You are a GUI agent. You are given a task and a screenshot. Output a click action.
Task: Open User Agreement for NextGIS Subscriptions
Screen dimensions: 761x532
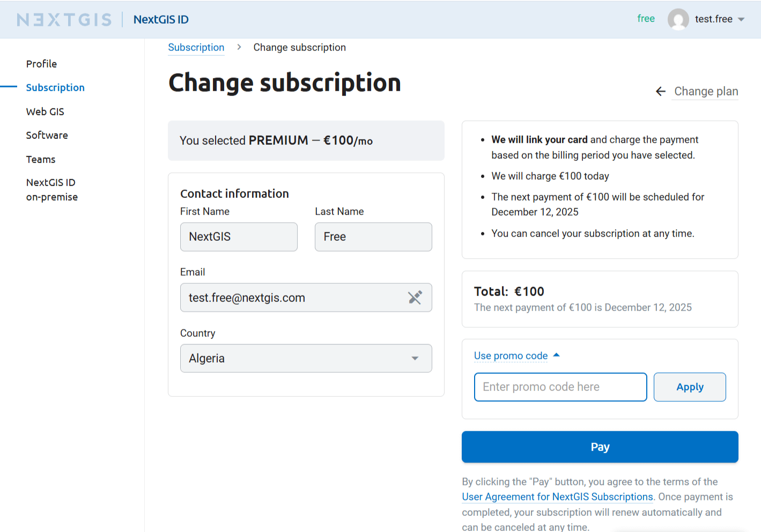click(x=557, y=497)
